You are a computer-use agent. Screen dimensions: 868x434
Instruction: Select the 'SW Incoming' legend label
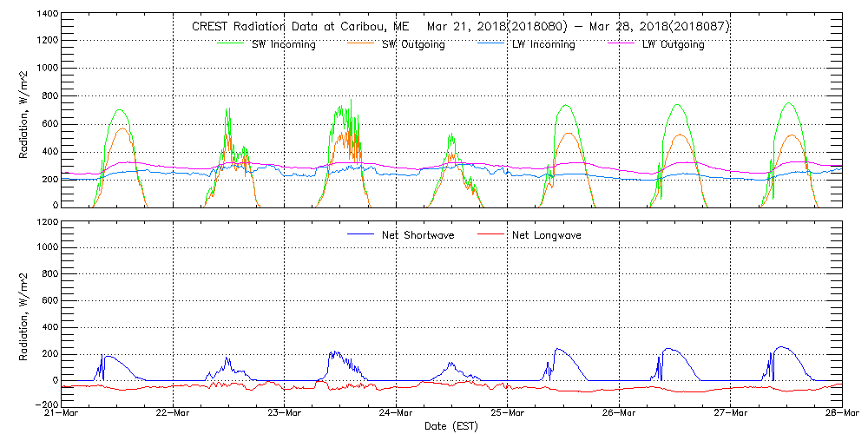tap(284, 44)
